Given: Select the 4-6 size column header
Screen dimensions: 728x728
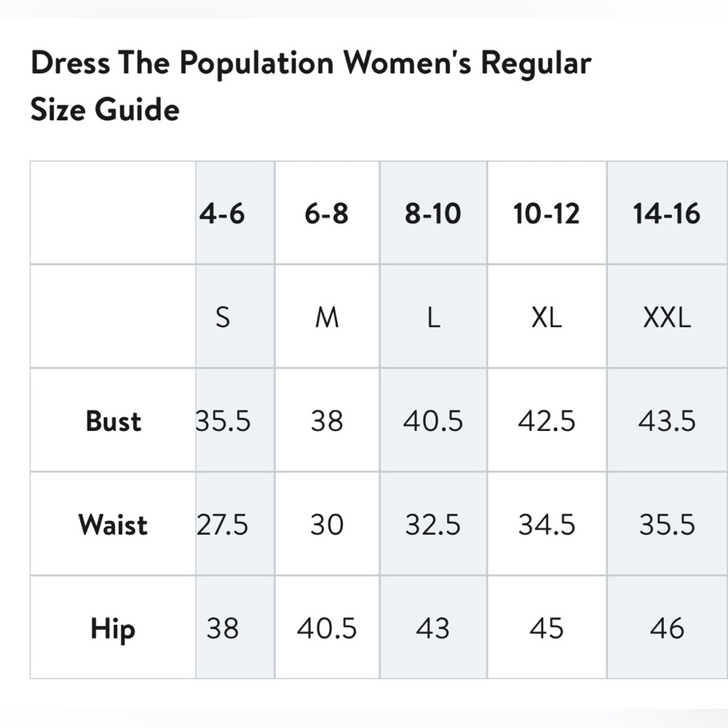Looking at the screenshot, I should pyautogui.click(x=235, y=213).
